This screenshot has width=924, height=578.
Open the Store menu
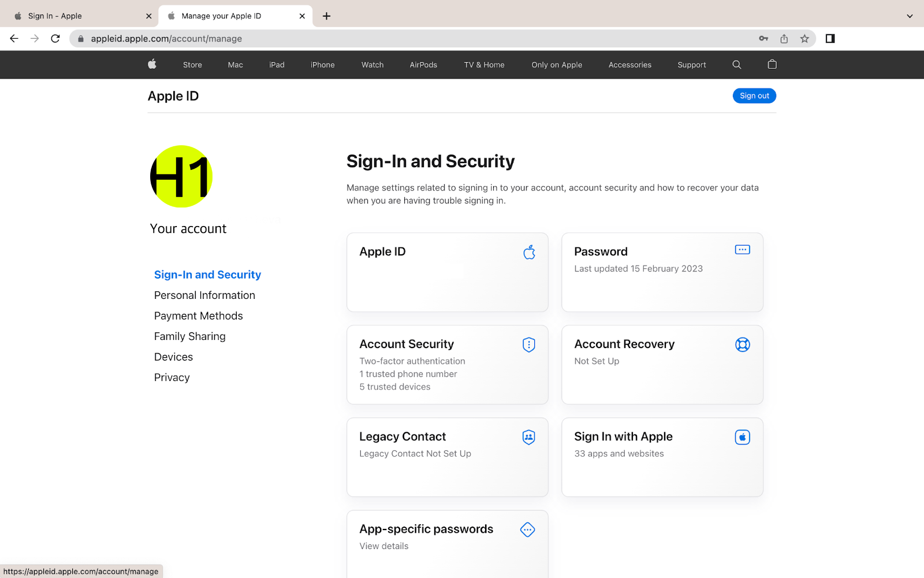click(x=192, y=65)
